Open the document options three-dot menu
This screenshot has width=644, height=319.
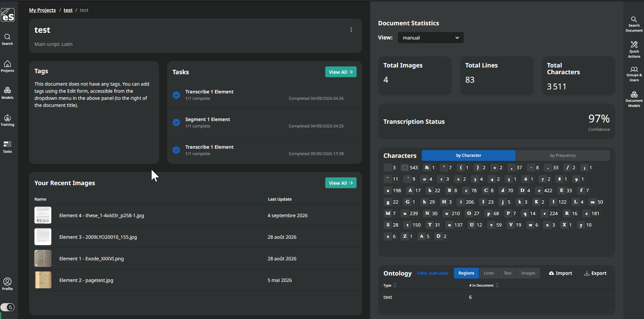351,30
